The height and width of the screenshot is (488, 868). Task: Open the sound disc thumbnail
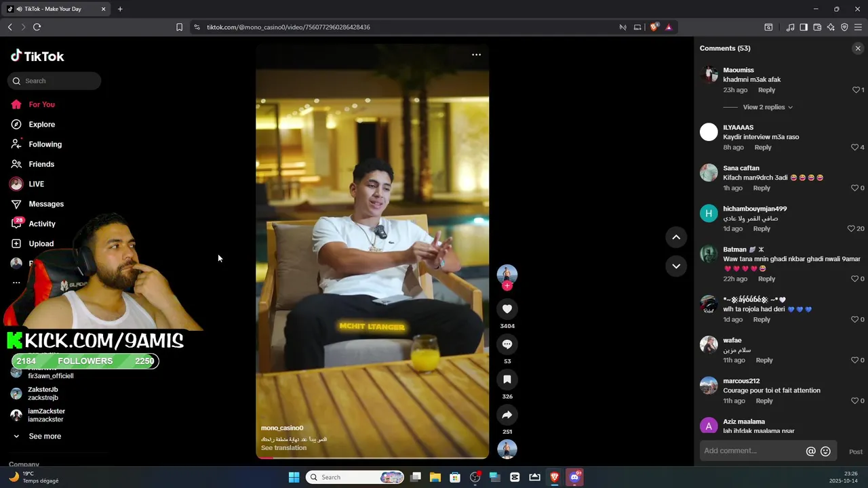[507, 449]
